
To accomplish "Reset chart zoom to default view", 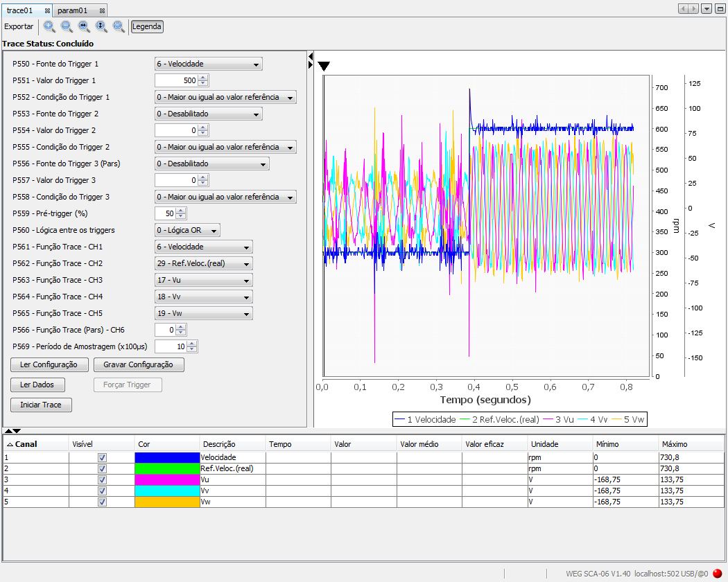I will coord(119,26).
